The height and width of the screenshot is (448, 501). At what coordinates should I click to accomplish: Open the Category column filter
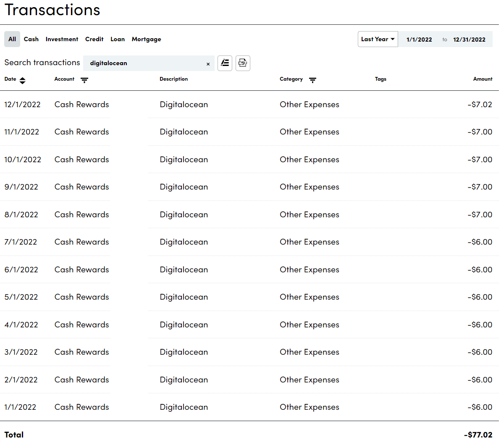pyautogui.click(x=312, y=80)
